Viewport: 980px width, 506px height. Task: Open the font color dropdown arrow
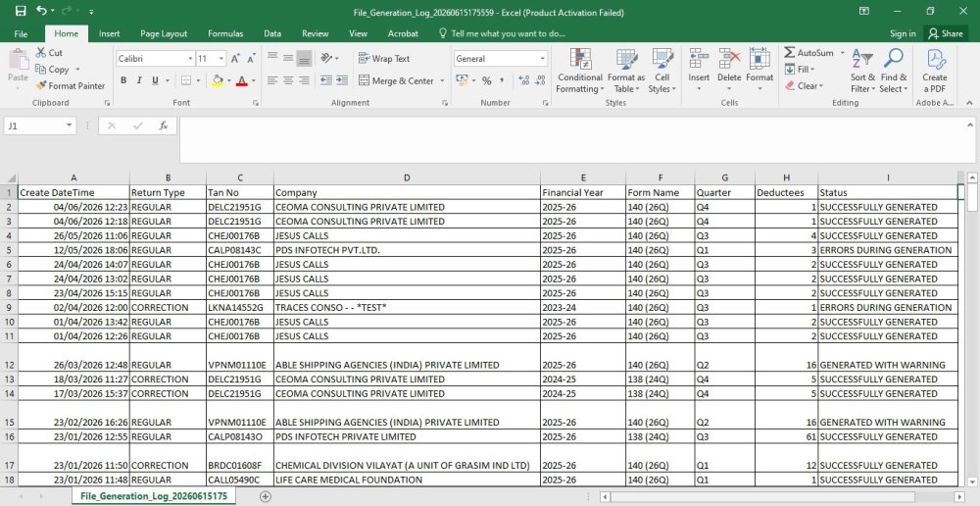point(253,80)
